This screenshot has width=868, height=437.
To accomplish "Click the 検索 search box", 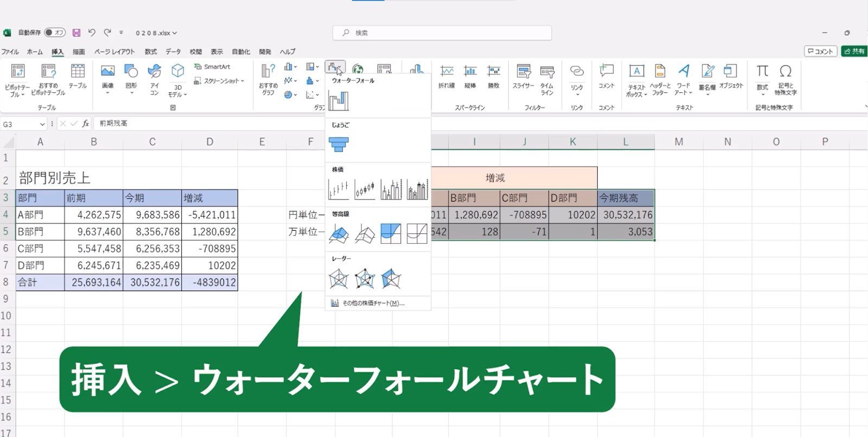I will coord(442,33).
